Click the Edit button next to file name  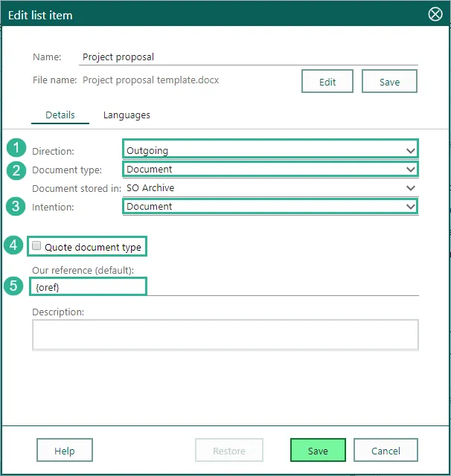[x=327, y=82]
